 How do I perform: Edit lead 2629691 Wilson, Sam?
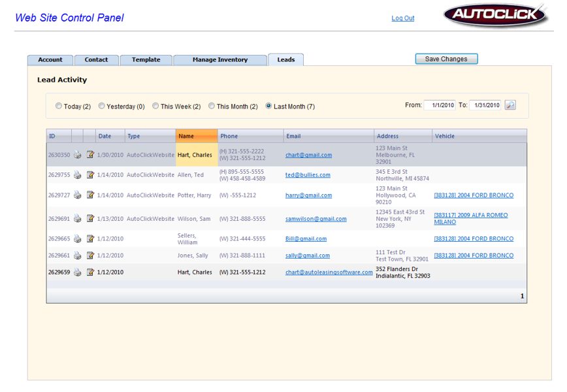coord(90,219)
